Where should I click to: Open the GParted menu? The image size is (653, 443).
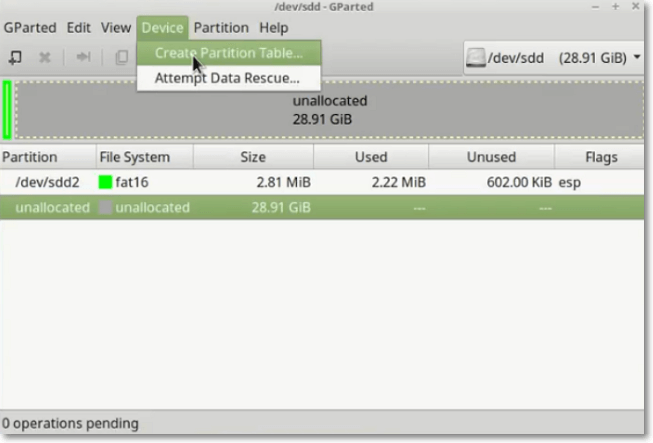(30, 28)
